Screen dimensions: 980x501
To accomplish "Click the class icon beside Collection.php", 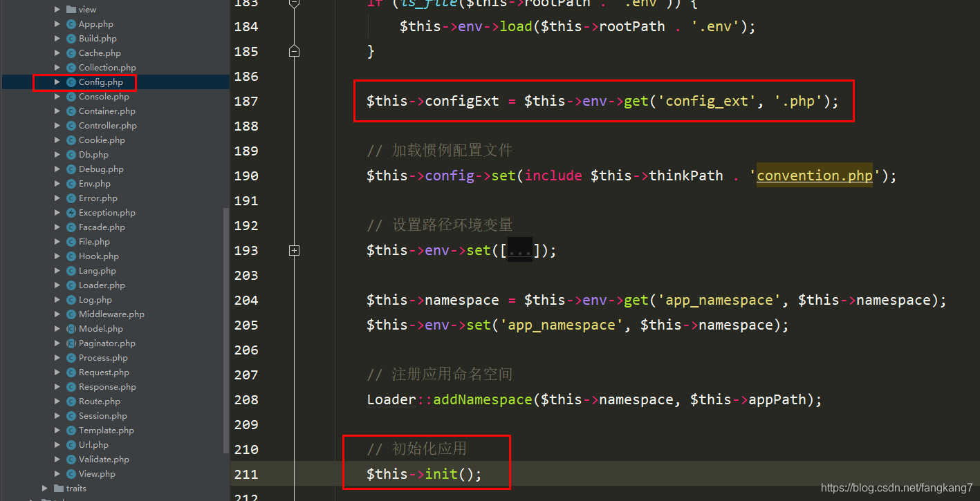I will (x=71, y=68).
